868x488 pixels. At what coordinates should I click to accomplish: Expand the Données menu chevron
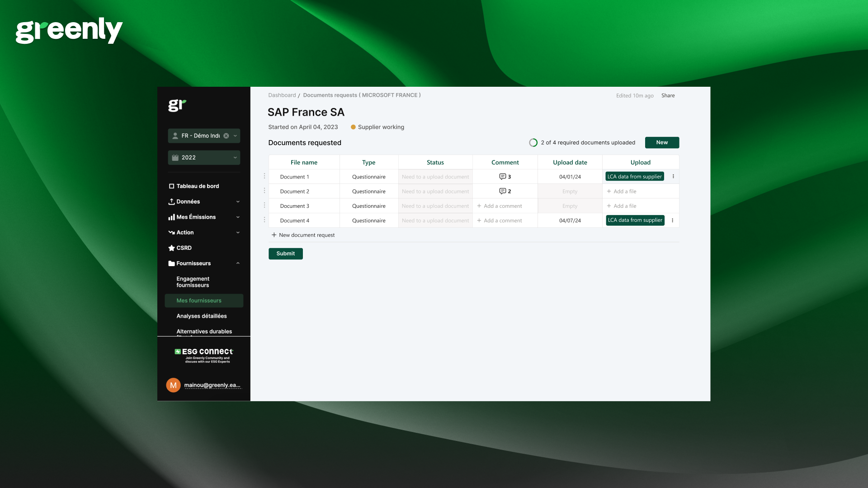click(x=238, y=202)
